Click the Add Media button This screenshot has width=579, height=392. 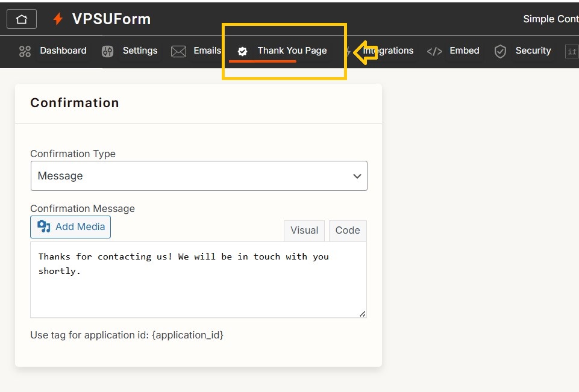(70, 227)
